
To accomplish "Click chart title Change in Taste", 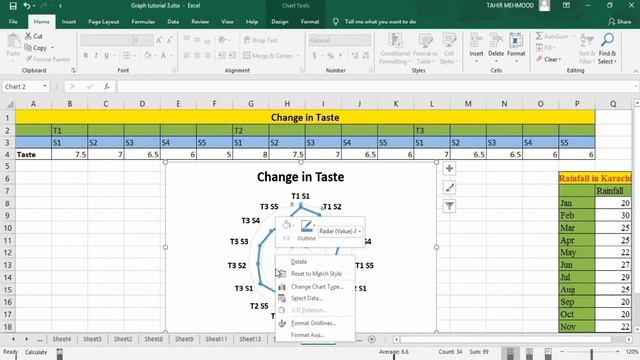I will pyautogui.click(x=300, y=177).
